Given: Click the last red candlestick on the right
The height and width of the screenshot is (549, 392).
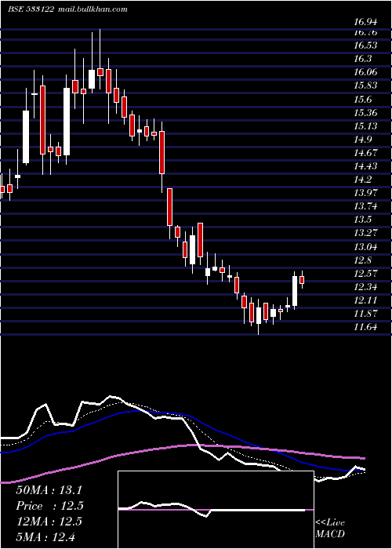Looking at the screenshot, I should (302, 280).
